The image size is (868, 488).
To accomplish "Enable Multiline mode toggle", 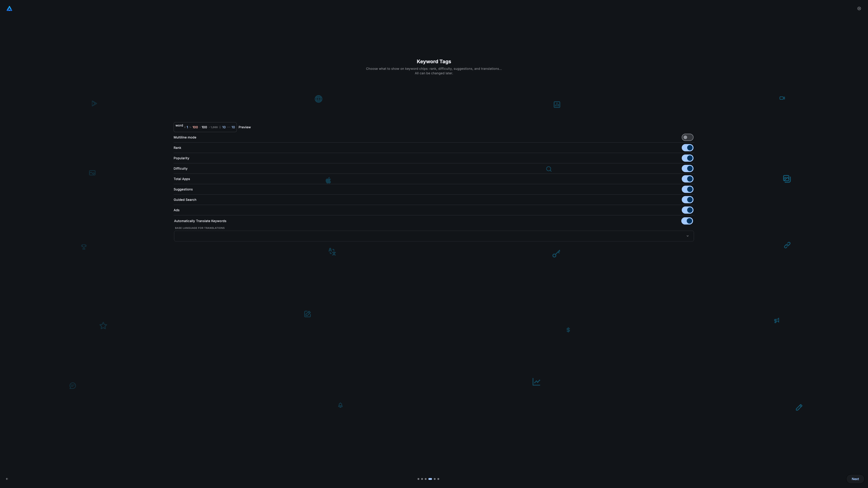I will (x=687, y=137).
